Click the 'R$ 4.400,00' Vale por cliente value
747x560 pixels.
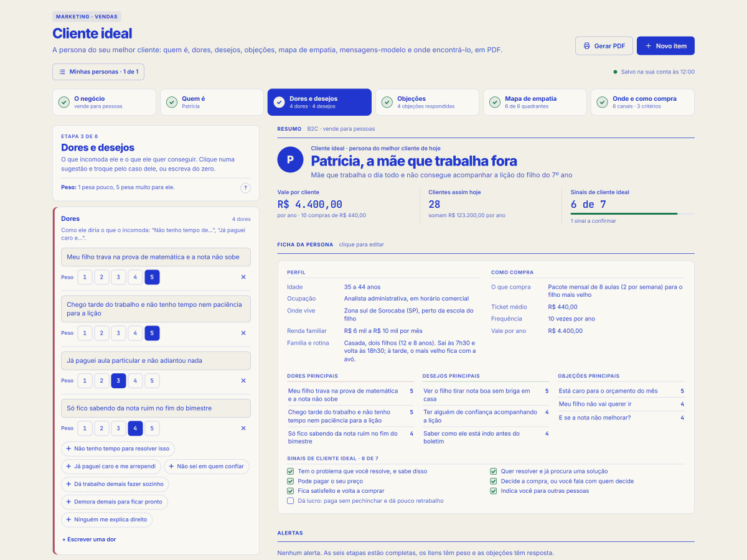coord(310,204)
